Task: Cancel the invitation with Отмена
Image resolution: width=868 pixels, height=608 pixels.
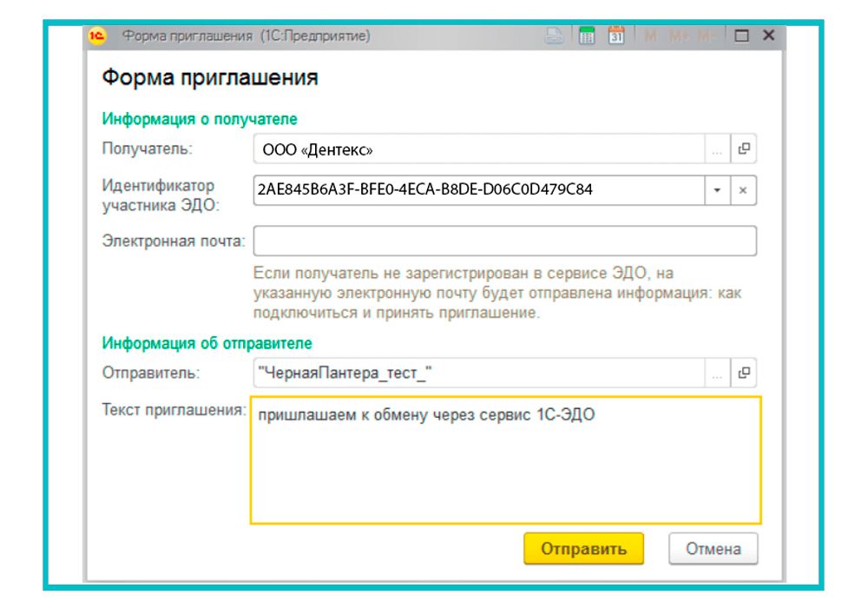Action: click(x=713, y=549)
